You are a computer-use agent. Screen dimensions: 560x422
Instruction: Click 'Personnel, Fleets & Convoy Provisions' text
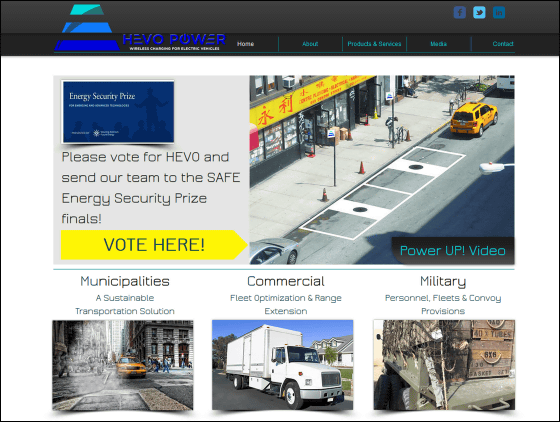(x=443, y=305)
